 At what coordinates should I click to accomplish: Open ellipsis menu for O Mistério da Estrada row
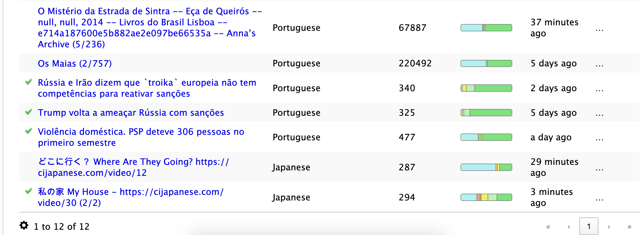pyautogui.click(x=599, y=30)
